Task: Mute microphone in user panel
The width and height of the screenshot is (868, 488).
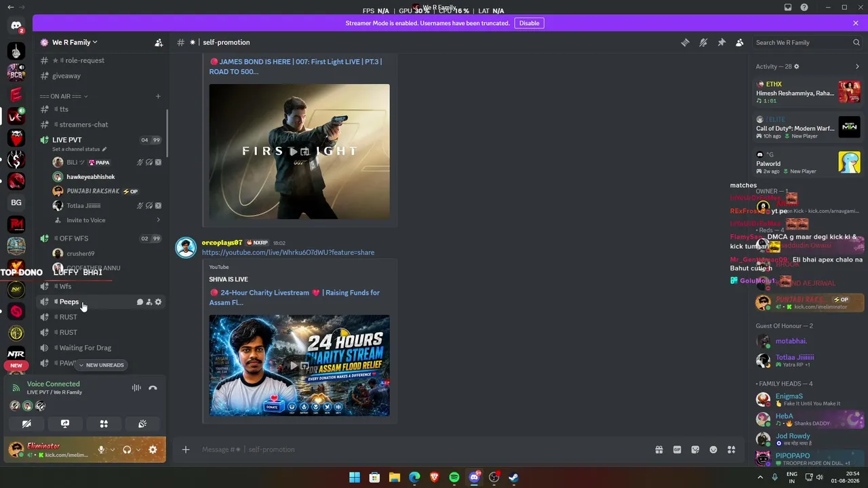Action: coord(101,449)
